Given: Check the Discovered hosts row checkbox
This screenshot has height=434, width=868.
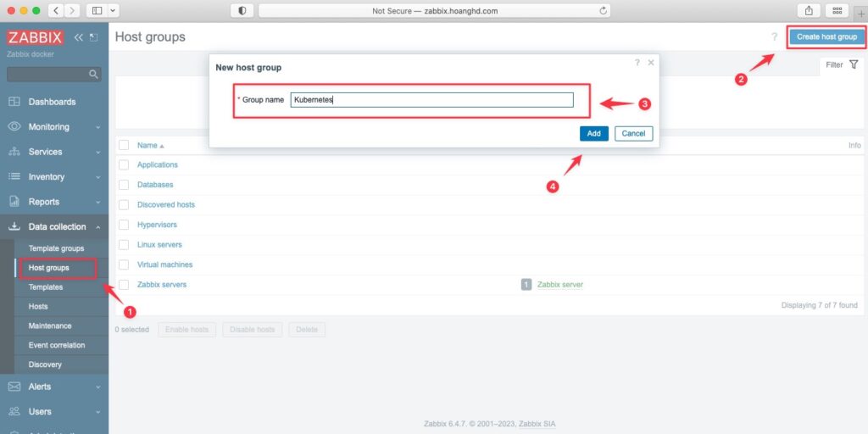Looking at the screenshot, I should 124,205.
